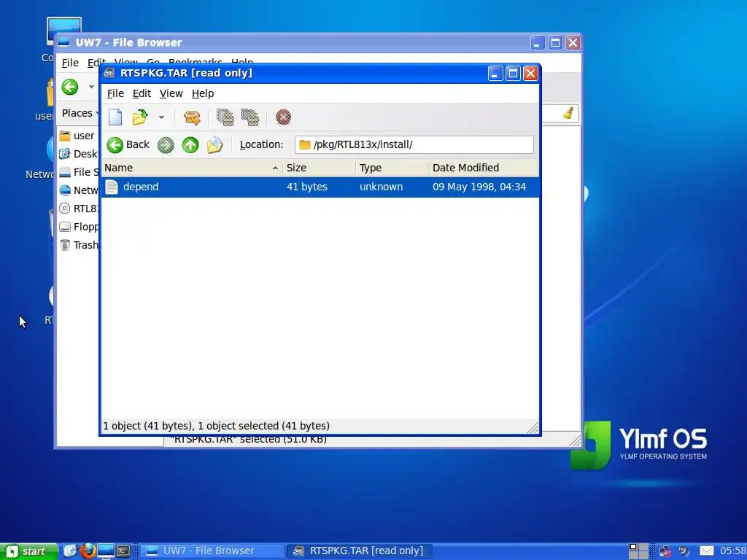This screenshot has height=560, width=747.
Task: Launch Firefox from the taskbar
Action: coord(88,551)
